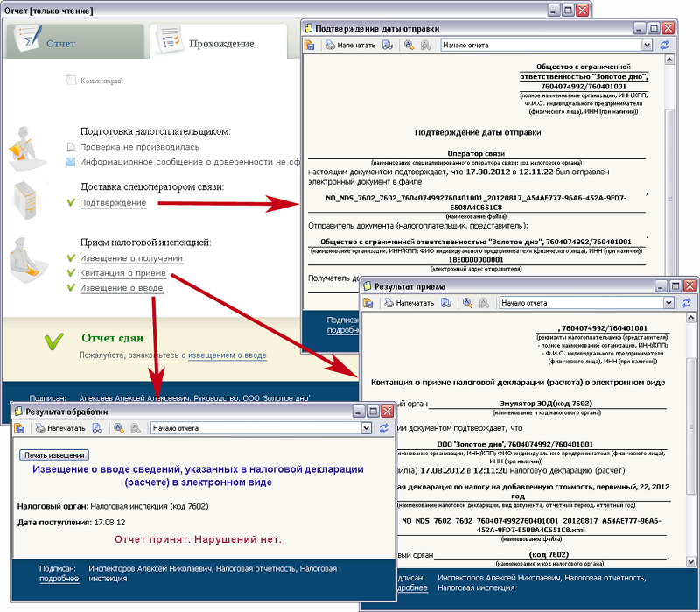Open Начало отчета dropdown in Результат обработки window

point(366,428)
